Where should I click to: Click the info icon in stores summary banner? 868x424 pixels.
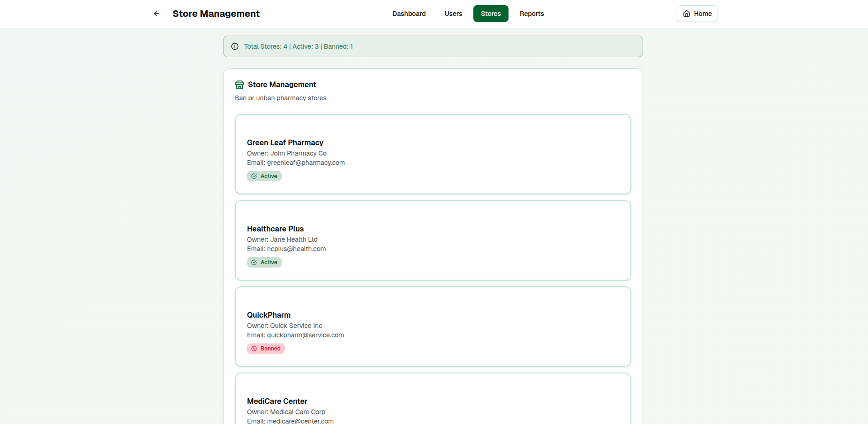234,46
